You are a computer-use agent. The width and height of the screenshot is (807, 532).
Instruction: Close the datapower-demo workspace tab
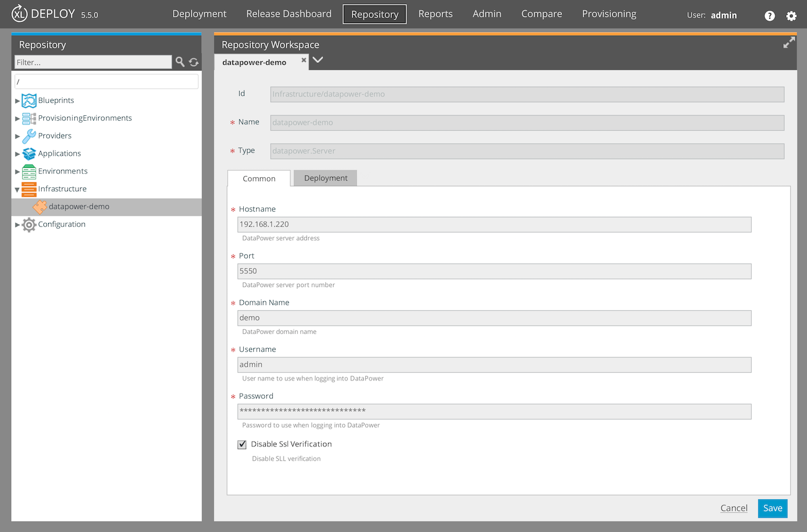point(304,60)
